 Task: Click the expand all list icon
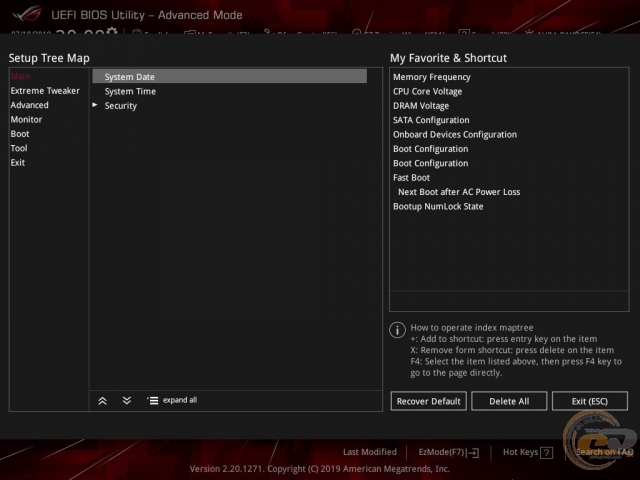click(152, 400)
